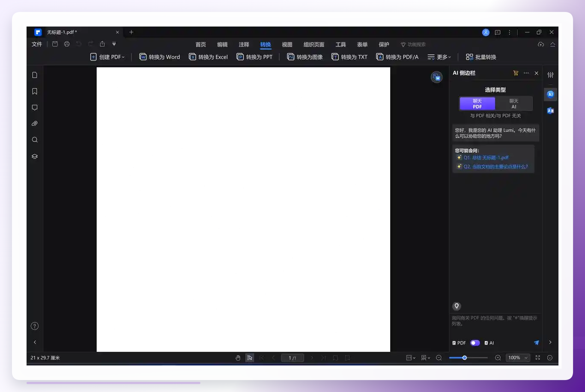Switch to the 组织页面 tab
This screenshot has height=392, width=585.
(x=314, y=45)
